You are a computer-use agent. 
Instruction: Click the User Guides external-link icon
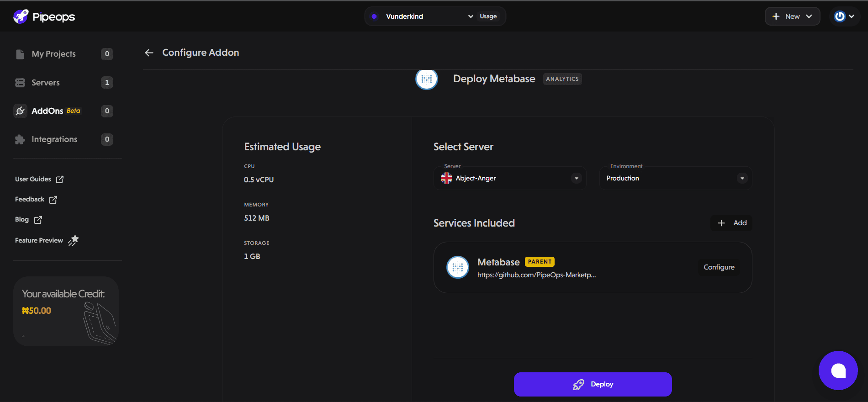click(x=60, y=180)
